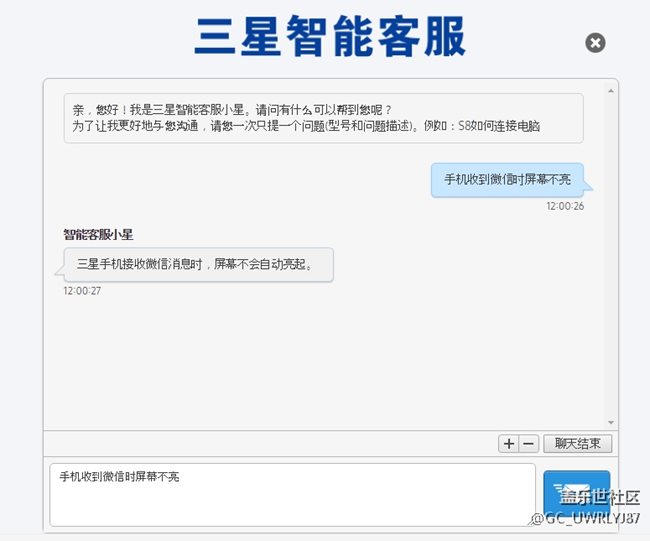Click the 聊天结束 button to end chat
Viewport: 650px width, 541px height.
point(577,444)
